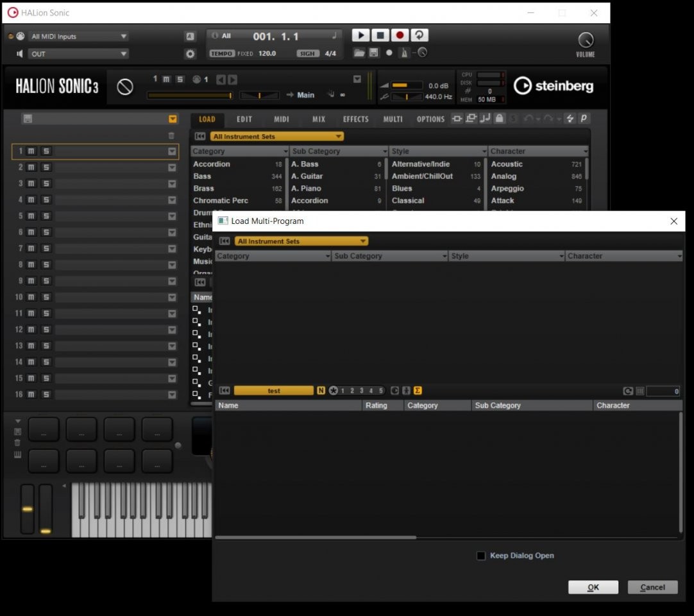
Task: Select Accordion in Category list
Action: (x=238, y=164)
